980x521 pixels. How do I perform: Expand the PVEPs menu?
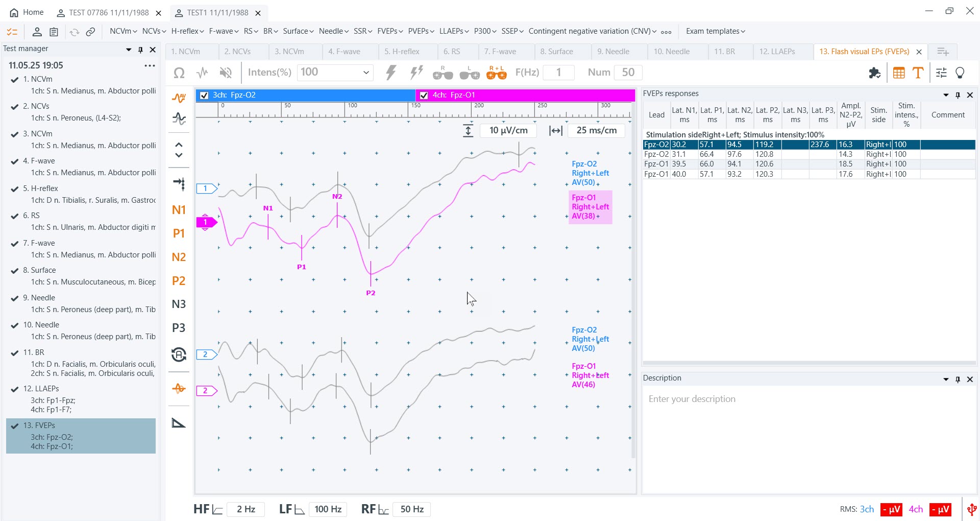[x=421, y=31]
